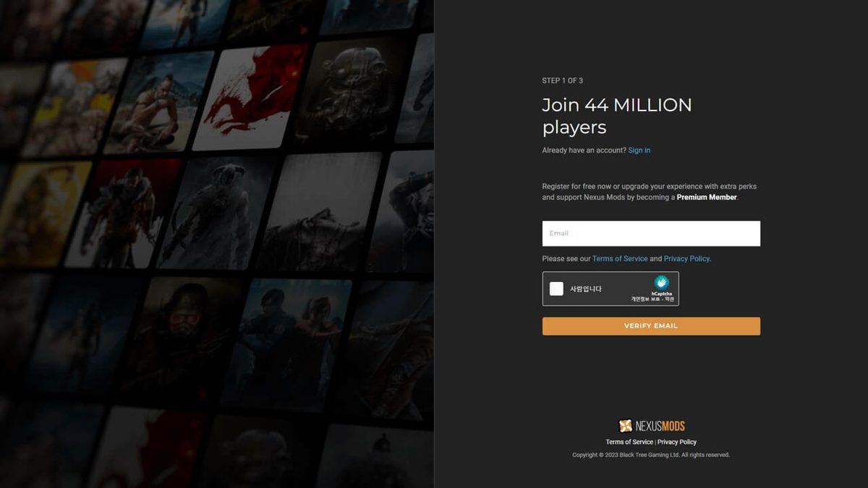The height and width of the screenshot is (488, 868).
Task: Click the Black Tree Gaming copyright line
Action: (x=651, y=455)
